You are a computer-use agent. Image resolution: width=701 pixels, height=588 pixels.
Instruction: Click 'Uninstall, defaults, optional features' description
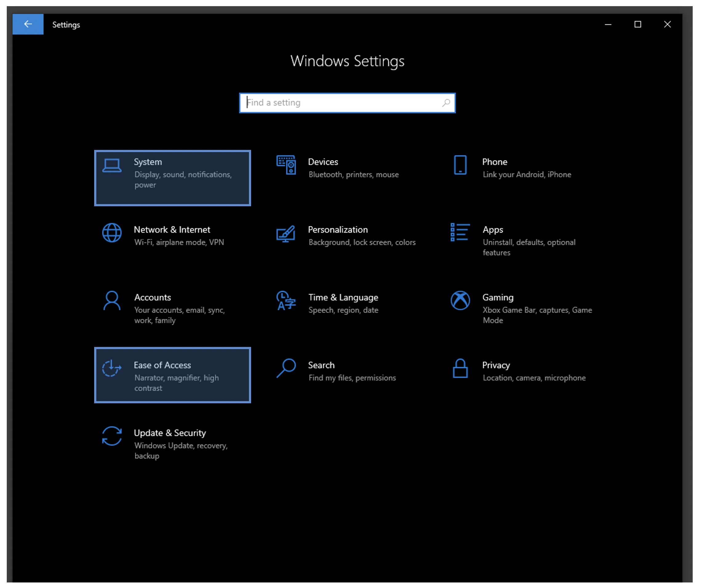point(529,248)
